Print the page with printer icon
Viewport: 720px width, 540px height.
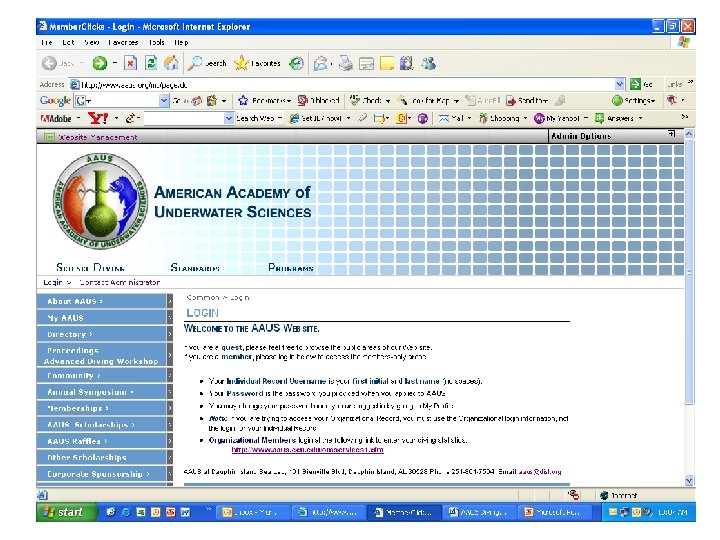point(346,63)
